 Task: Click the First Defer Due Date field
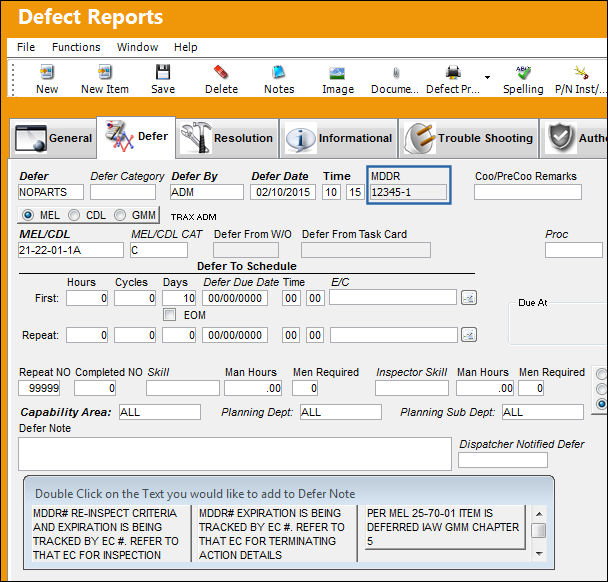[235, 298]
